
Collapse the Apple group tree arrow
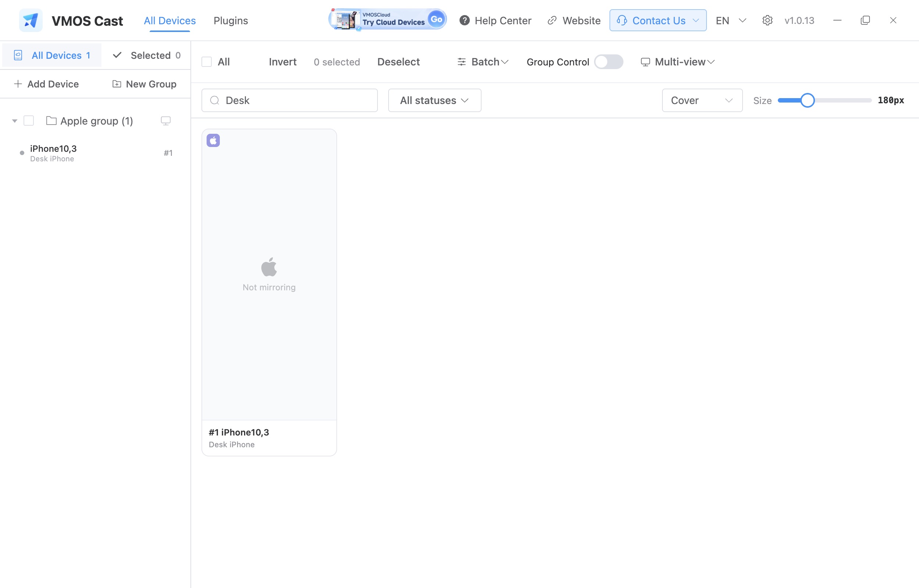pyautogui.click(x=14, y=121)
